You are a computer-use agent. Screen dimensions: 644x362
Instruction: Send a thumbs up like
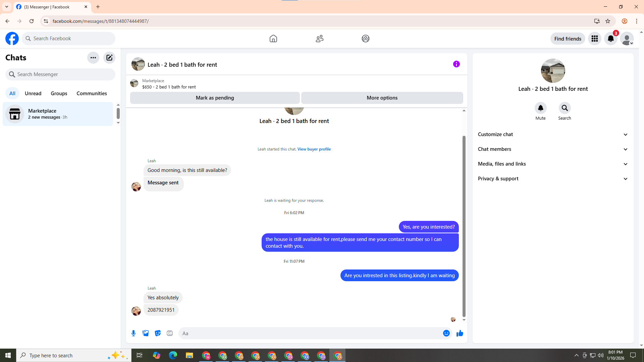(460, 333)
